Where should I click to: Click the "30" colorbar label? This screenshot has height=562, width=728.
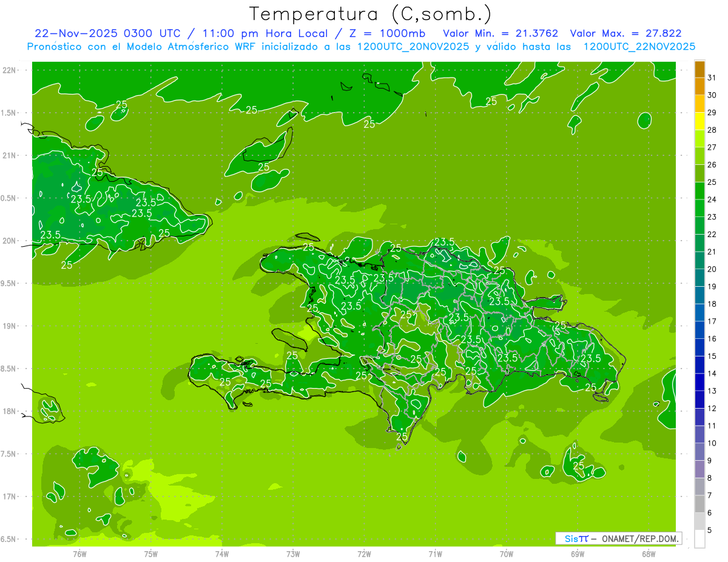(x=712, y=95)
